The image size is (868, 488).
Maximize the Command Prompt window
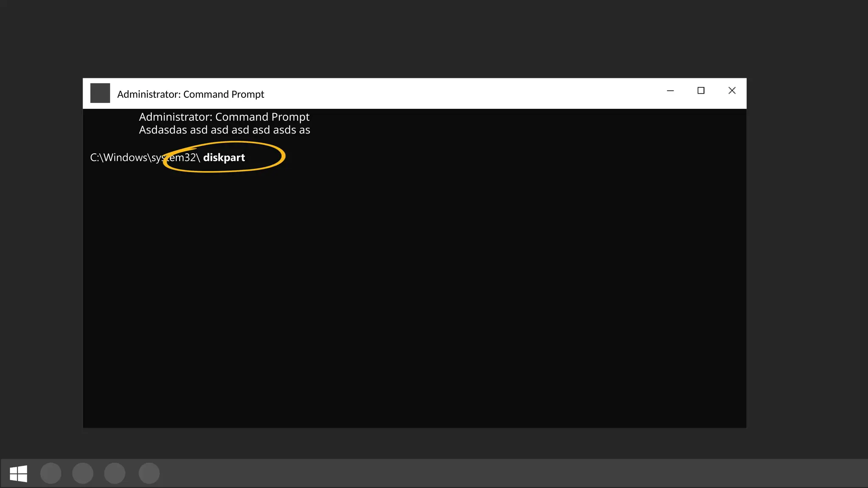pyautogui.click(x=701, y=91)
